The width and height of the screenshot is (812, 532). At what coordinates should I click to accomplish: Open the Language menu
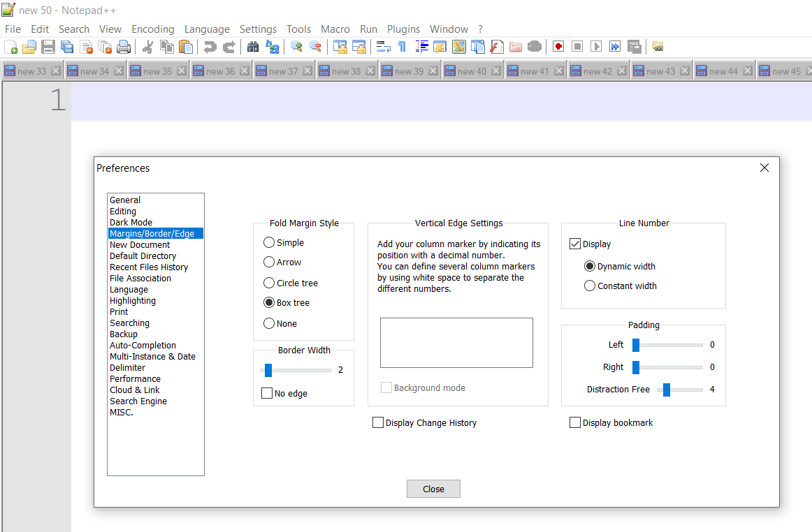207,29
